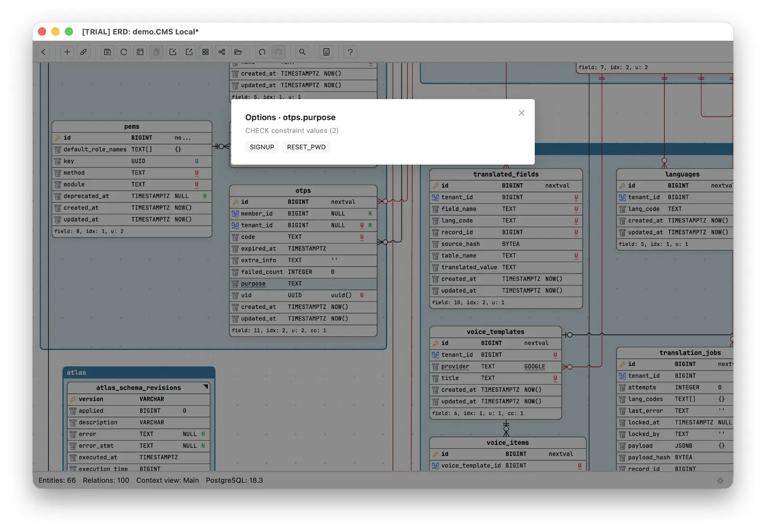Click the export arrow-out-of-box toolbar icon
Screen dimensions: 766x532
(189, 52)
